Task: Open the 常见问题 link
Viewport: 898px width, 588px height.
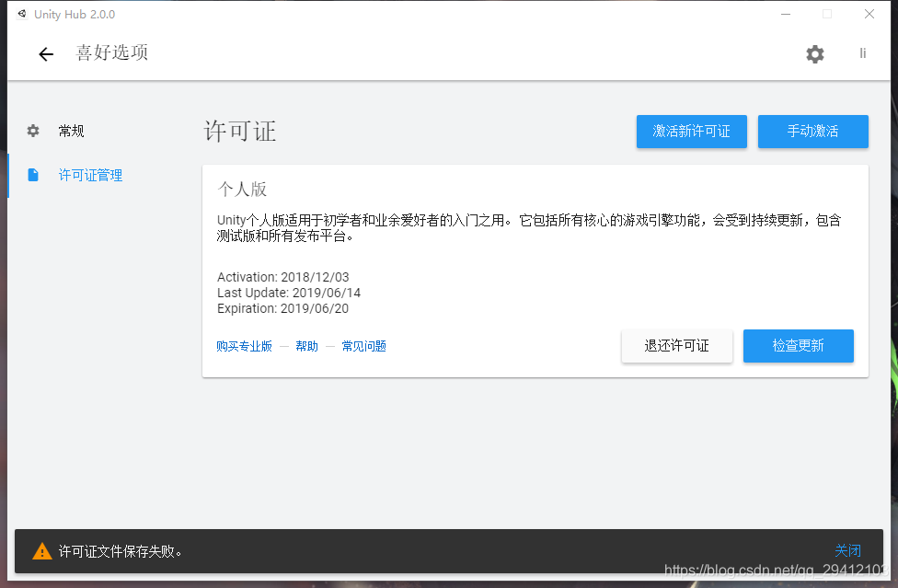Action: (x=363, y=346)
